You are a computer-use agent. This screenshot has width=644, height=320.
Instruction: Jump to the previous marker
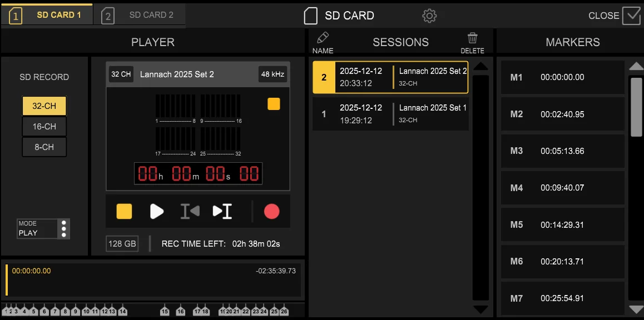coord(190,211)
